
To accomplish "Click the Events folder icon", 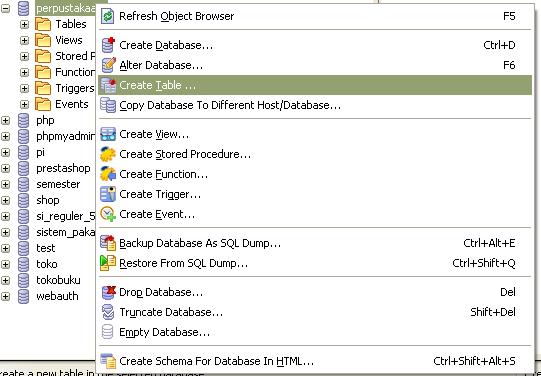I will click(x=43, y=104).
